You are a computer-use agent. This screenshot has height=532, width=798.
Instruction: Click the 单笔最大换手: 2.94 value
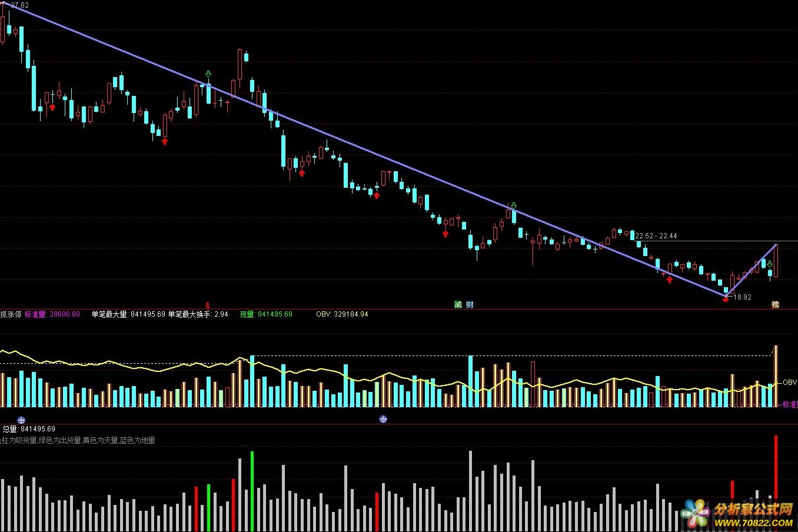click(198, 314)
